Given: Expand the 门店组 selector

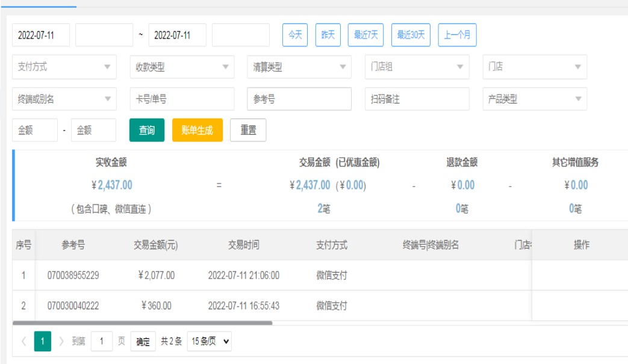Looking at the screenshot, I should tap(417, 67).
